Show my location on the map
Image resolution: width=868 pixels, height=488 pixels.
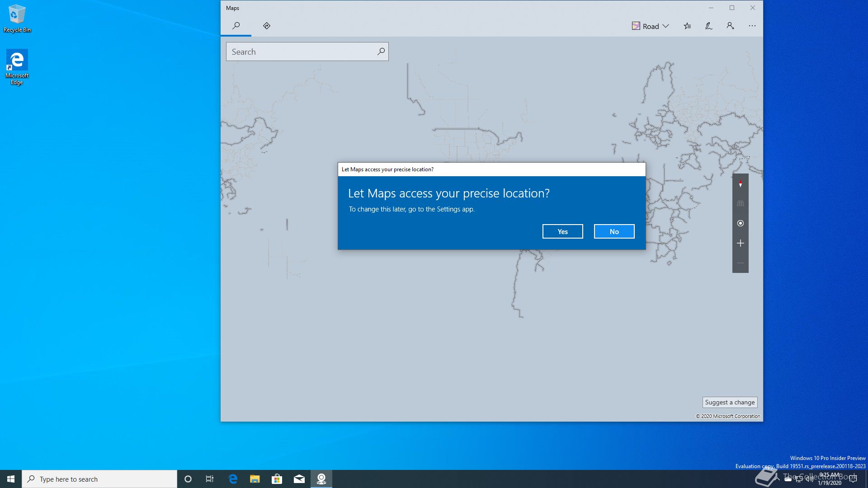741,223
